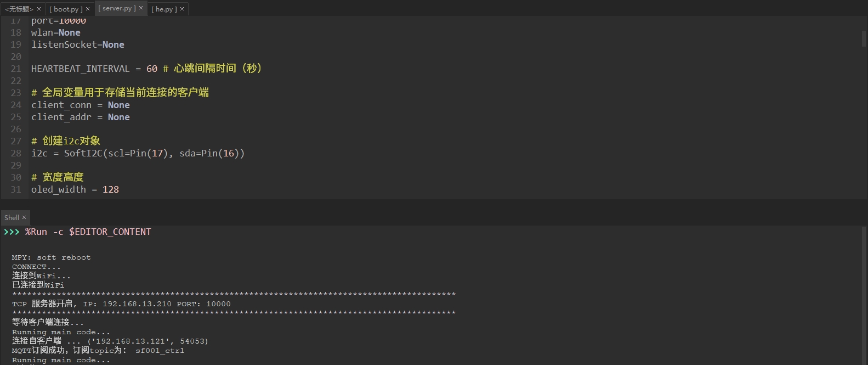Select the Shell tab header
The image size is (868, 365).
[x=12, y=217]
